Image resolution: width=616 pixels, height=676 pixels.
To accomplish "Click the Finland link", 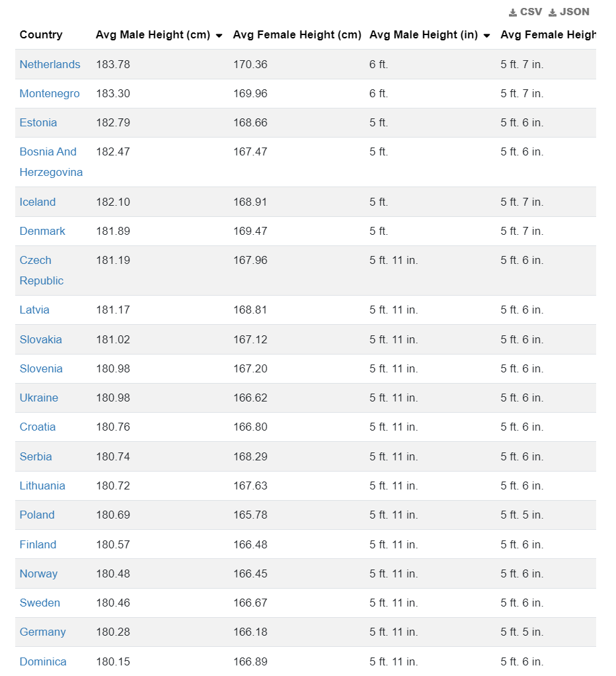I will pos(38,544).
